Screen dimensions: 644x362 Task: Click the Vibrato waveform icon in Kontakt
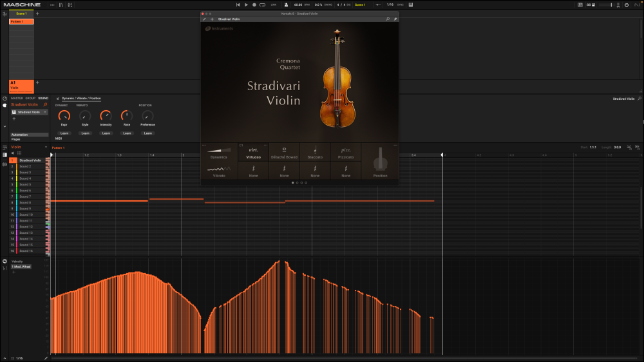point(219,169)
